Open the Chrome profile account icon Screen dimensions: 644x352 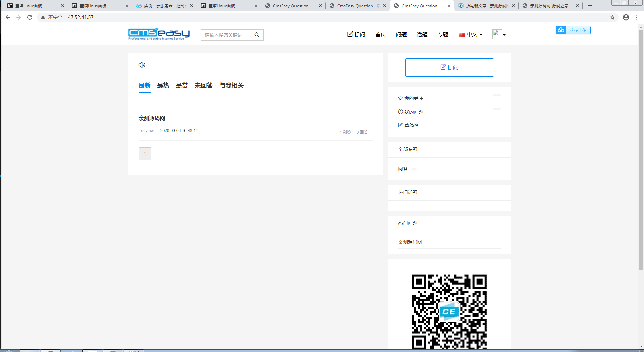click(626, 17)
